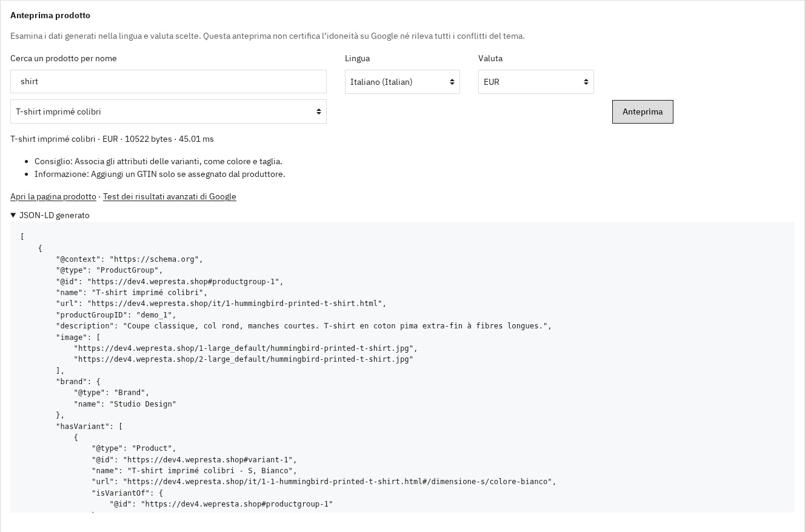
Task: Click the variant-1 '@id' line
Action: 195,460
